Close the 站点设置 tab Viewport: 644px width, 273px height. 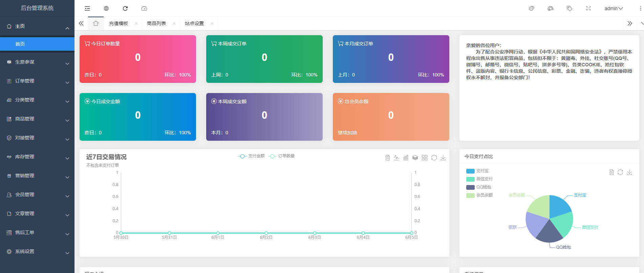point(212,23)
